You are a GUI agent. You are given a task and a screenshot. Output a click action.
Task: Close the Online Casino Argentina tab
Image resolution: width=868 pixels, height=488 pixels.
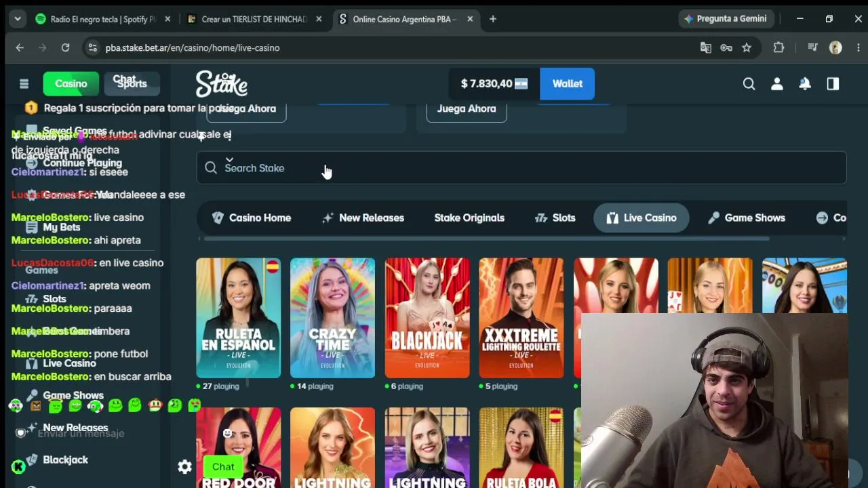[x=470, y=19]
